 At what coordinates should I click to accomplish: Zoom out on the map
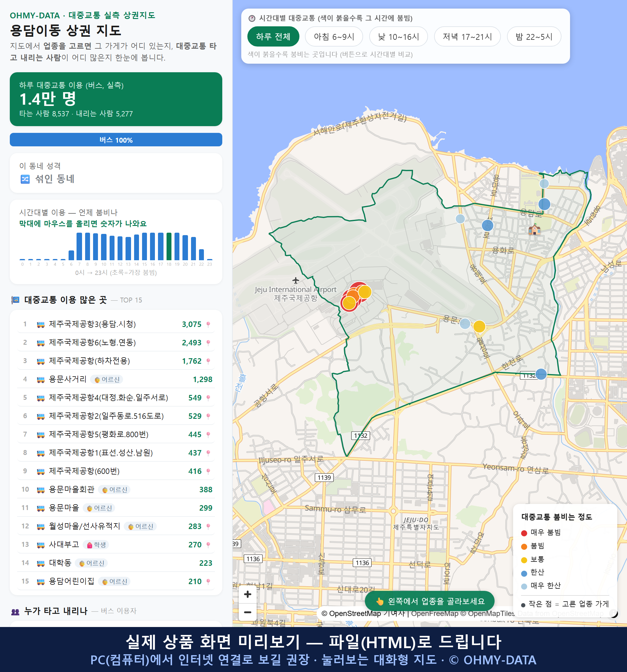[x=248, y=612]
